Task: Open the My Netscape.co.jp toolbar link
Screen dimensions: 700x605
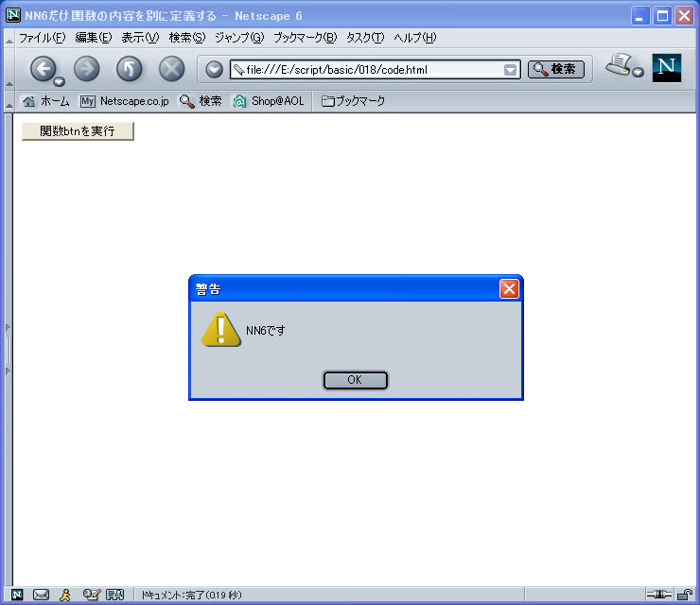Action: (x=125, y=101)
